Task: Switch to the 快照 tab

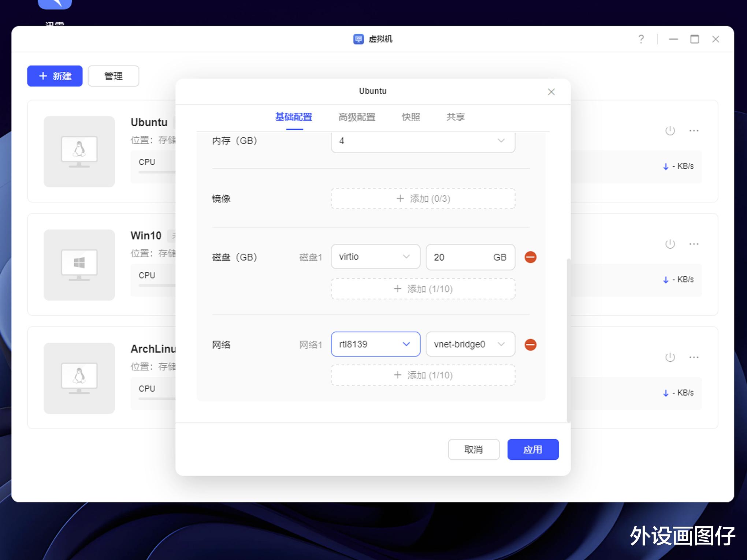Action: click(x=410, y=117)
